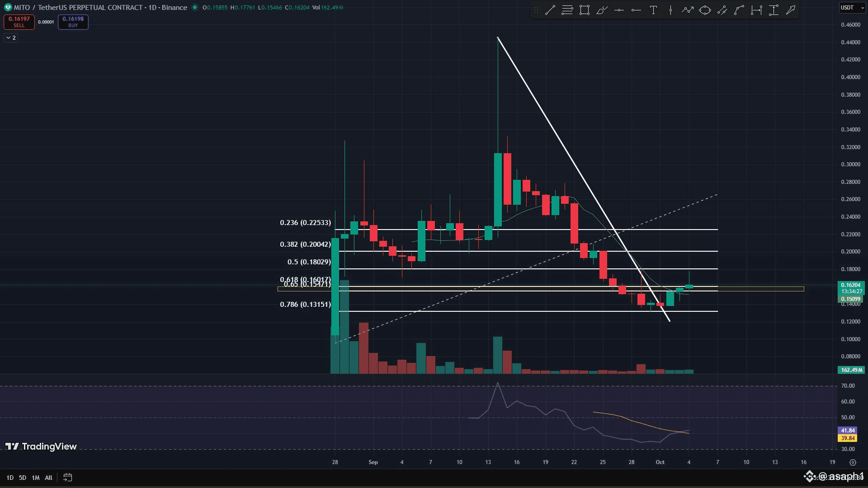Image resolution: width=868 pixels, height=488 pixels.
Task: Select the Trend Line drawing tool
Action: [x=550, y=10]
